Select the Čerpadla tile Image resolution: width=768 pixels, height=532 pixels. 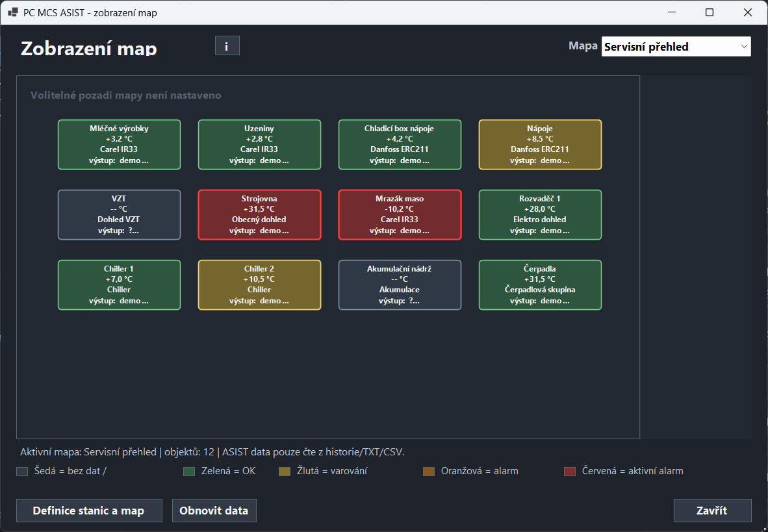coord(540,285)
